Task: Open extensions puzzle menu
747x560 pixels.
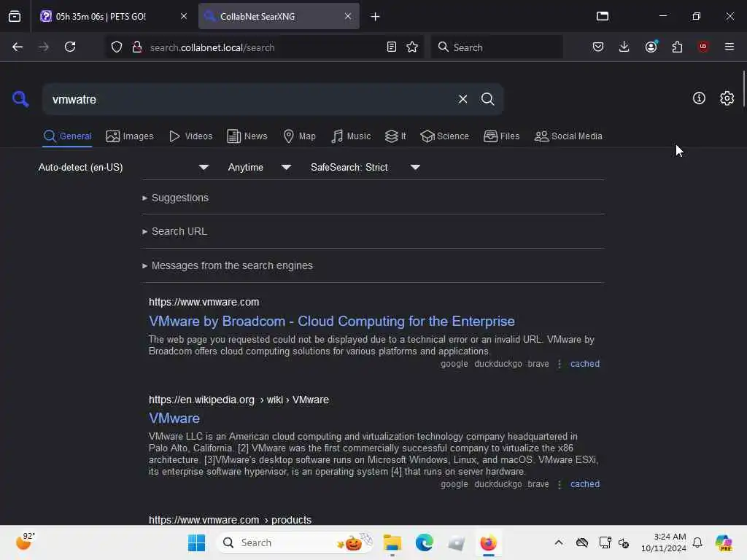Action: tap(677, 47)
